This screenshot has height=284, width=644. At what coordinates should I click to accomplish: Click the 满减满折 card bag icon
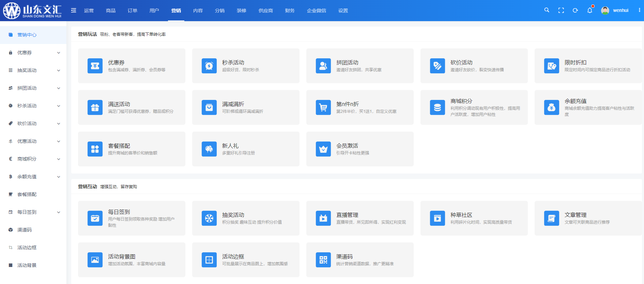209,107
